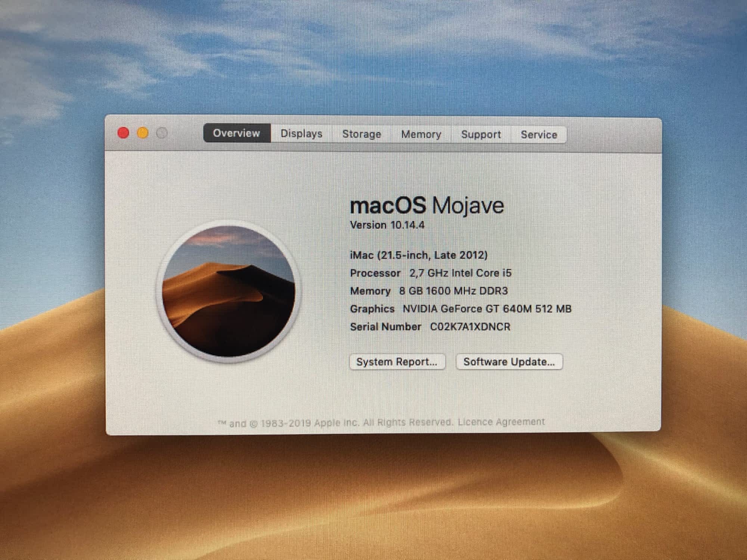Image resolution: width=747 pixels, height=560 pixels.
Task: Click the macOS Mojave dune logo
Action: click(x=228, y=292)
